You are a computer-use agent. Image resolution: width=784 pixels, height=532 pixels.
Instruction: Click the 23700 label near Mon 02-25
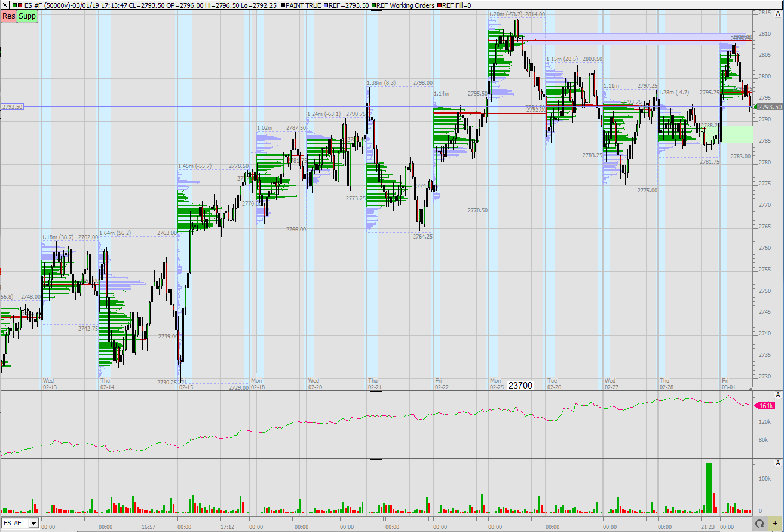pyautogui.click(x=519, y=385)
